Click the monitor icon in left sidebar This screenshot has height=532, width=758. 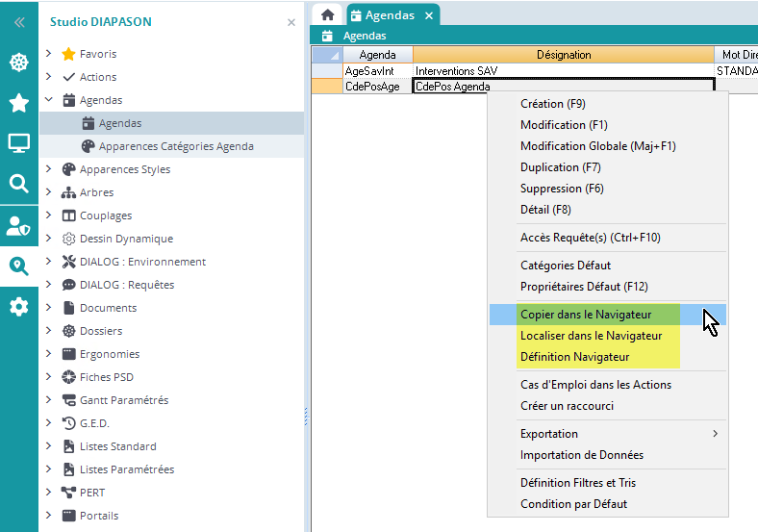[19, 143]
